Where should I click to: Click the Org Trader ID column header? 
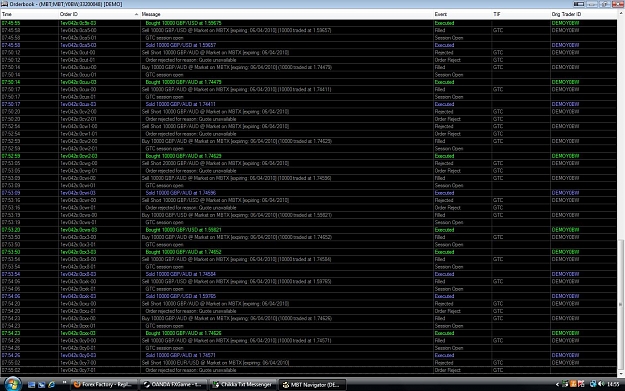583,14
